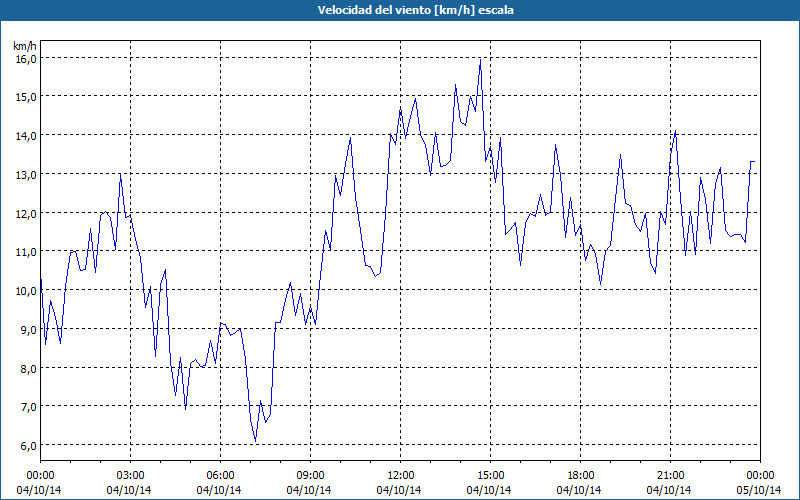This screenshot has width=800, height=500.
Task: Click the '6,0' y-axis label
Action: (29, 445)
